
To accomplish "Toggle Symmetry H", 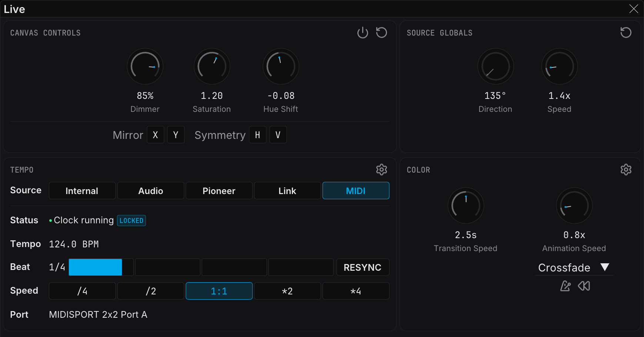I will pyautogui.click(x=258, y=135).
